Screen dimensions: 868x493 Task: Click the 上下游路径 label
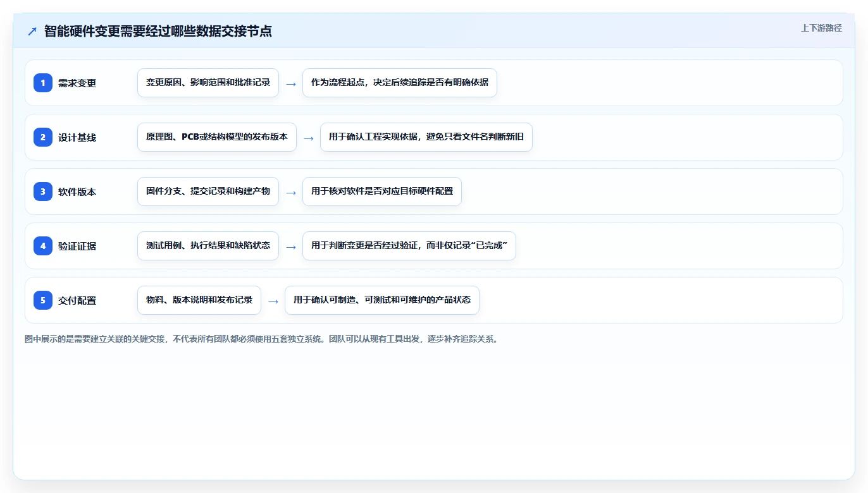tap(821, 28)
